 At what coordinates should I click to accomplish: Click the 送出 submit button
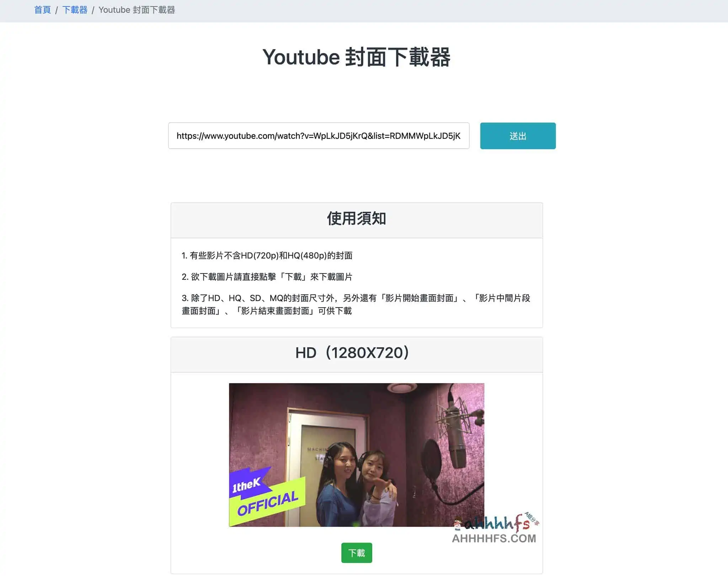518,135
